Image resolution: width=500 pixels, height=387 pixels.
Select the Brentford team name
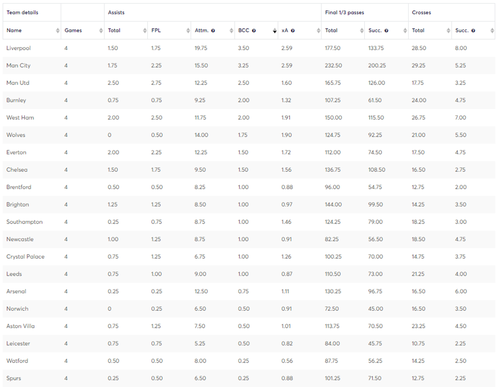pos(19,187)
